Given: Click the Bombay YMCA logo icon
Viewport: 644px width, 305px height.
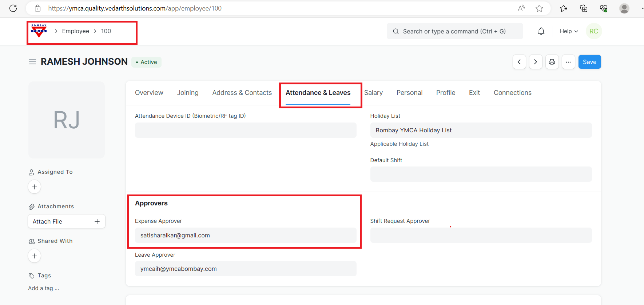Looking at the screenshot, I should pos(39,31).
